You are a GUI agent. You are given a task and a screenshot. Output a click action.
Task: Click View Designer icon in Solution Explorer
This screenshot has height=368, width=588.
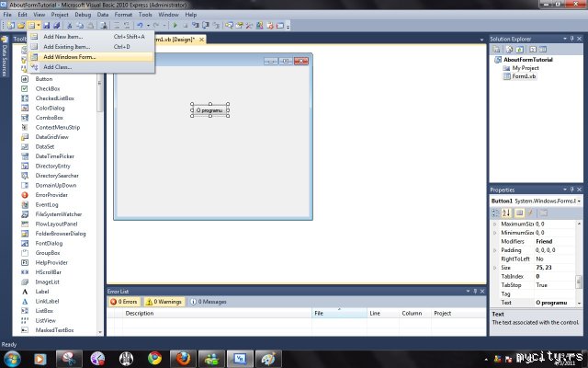pyautogui.click(x=543, y=49)
